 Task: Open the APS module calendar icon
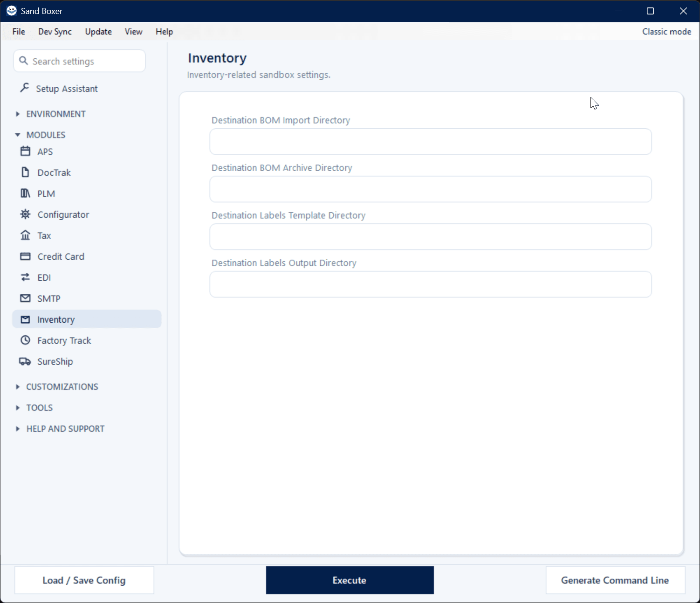(x=25, y=151)
